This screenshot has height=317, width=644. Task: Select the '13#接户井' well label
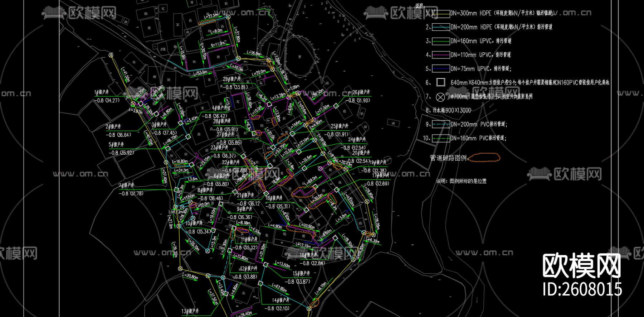click(190, 311)
